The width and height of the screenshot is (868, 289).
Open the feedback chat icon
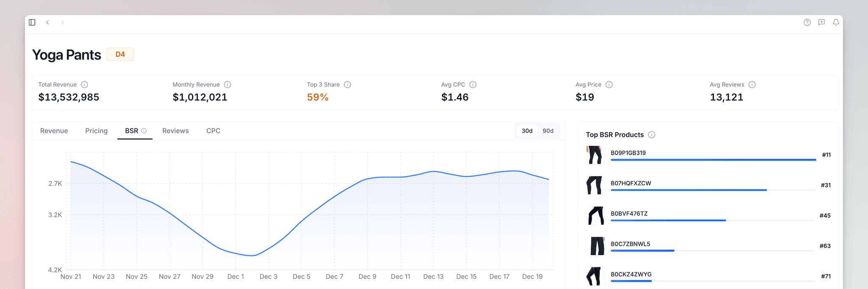click(821, 22)
